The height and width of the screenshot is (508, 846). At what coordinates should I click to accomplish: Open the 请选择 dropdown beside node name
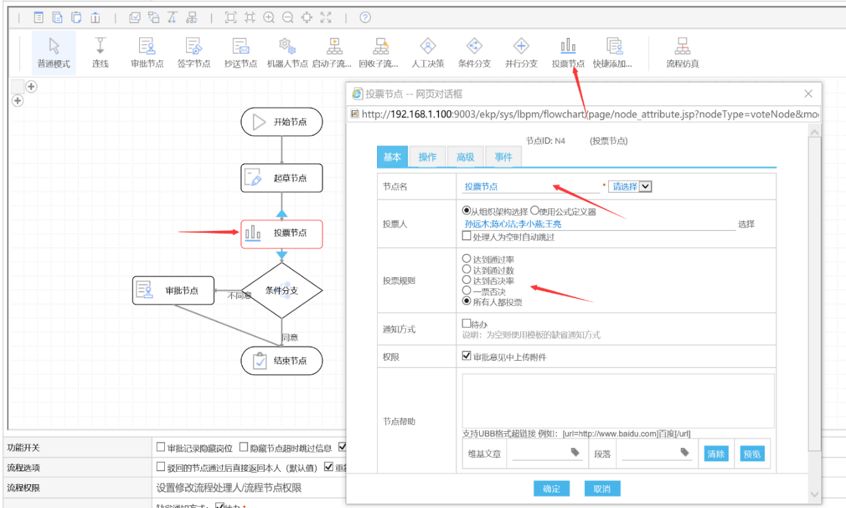645,185
